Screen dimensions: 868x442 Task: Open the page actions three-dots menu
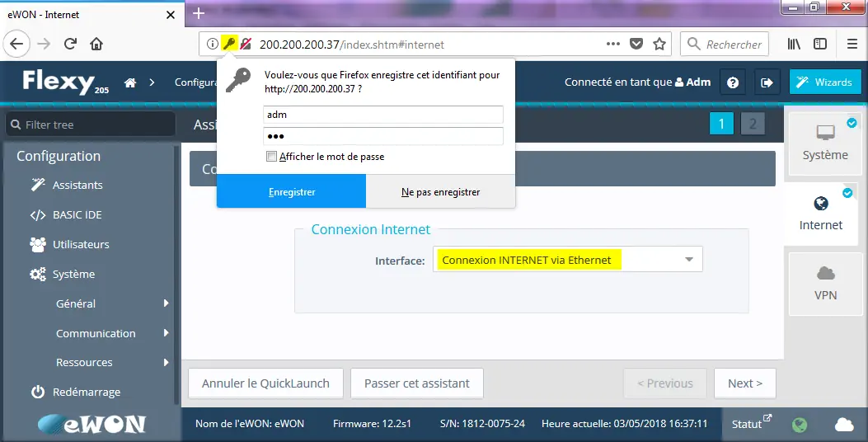(612, 44)
